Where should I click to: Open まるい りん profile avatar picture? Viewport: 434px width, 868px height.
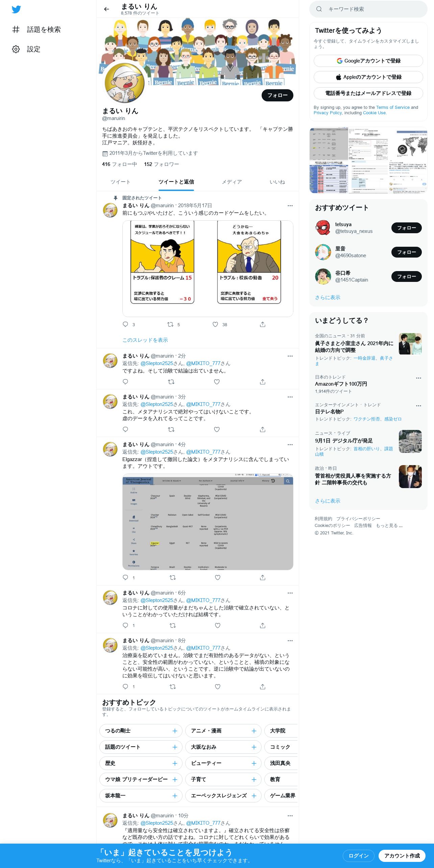(x=124, y=82)
